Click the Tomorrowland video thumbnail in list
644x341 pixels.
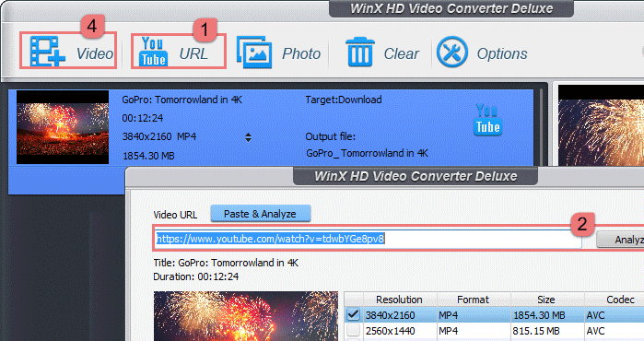point(63,127)
